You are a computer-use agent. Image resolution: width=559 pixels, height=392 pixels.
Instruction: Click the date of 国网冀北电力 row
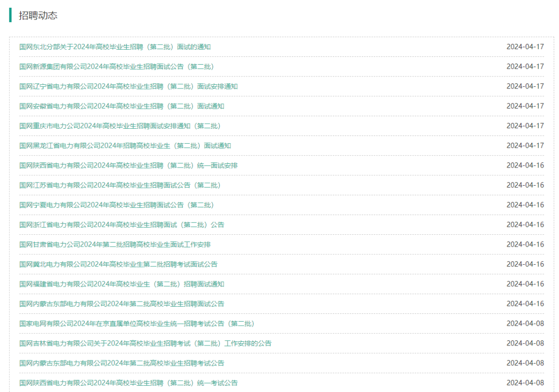525,264
